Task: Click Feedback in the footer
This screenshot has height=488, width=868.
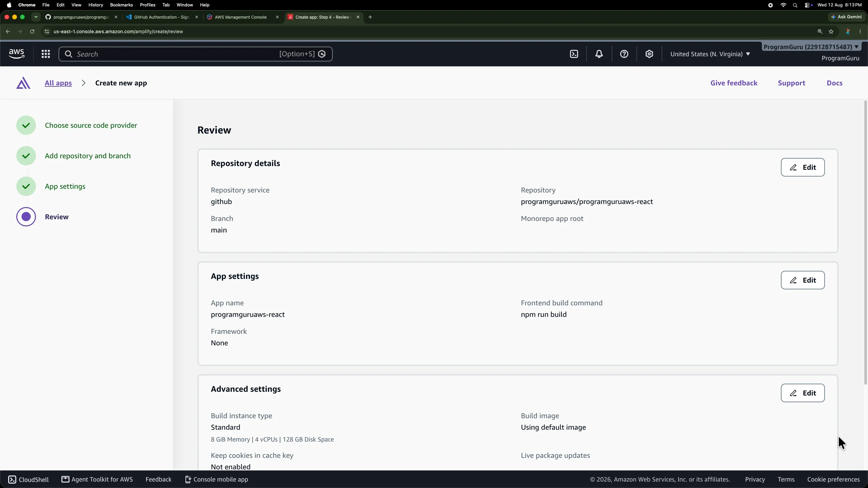Action: point(158,480)
